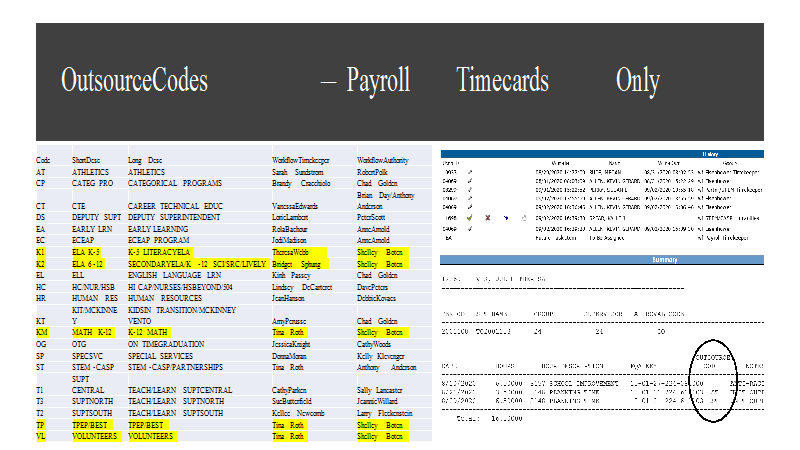This screenshot has width=800, height=450.
Task: Click the DEPUTY SUPERINTENDENT long description
Action: [x=174, y=217]
